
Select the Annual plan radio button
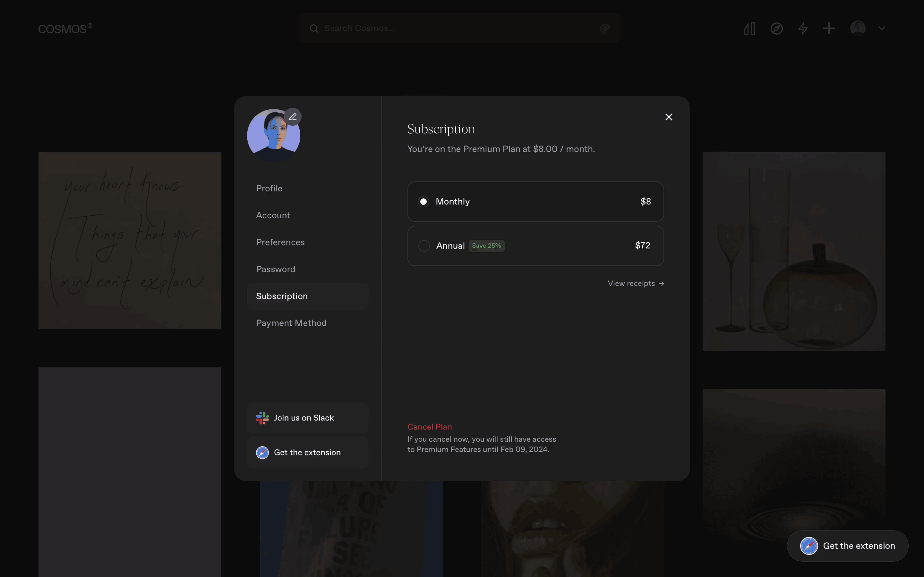click(x=424, y=246)
